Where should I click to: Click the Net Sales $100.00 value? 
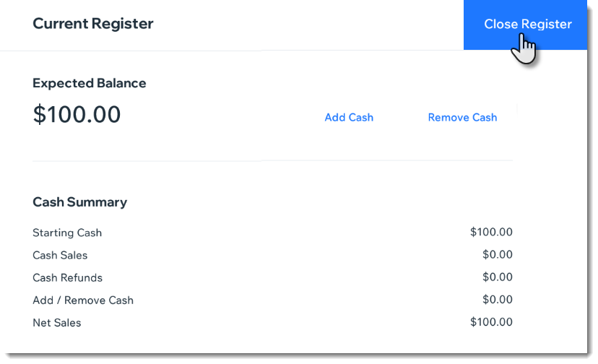coord(491,322)
